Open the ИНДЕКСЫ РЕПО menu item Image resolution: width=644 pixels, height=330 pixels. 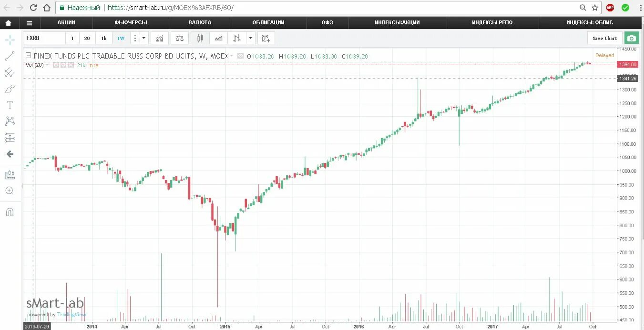[x=492, y=22]
